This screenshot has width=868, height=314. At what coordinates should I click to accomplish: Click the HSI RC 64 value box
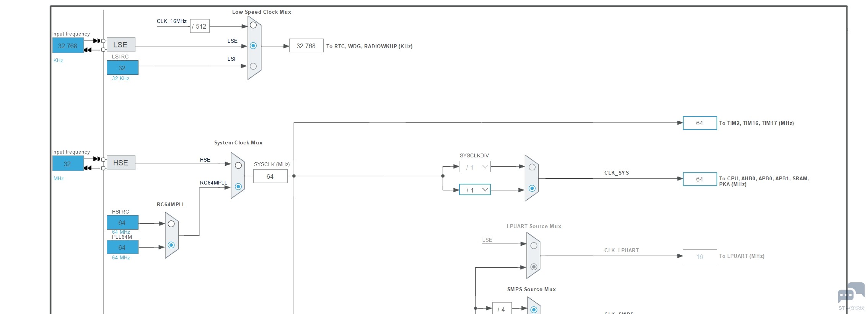coord(122,223)
